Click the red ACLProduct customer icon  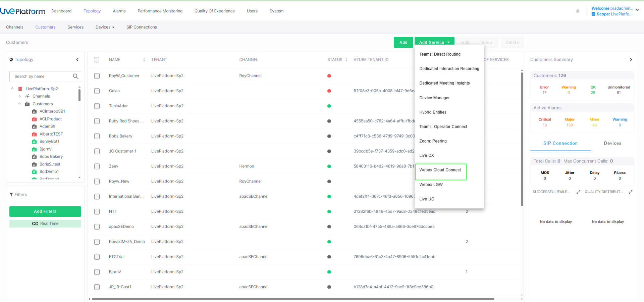click(34, 119)
